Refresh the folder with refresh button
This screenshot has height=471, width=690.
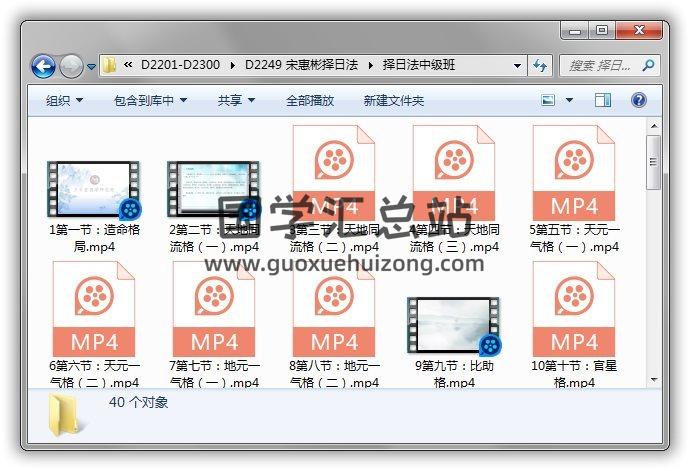click(540, 66)
